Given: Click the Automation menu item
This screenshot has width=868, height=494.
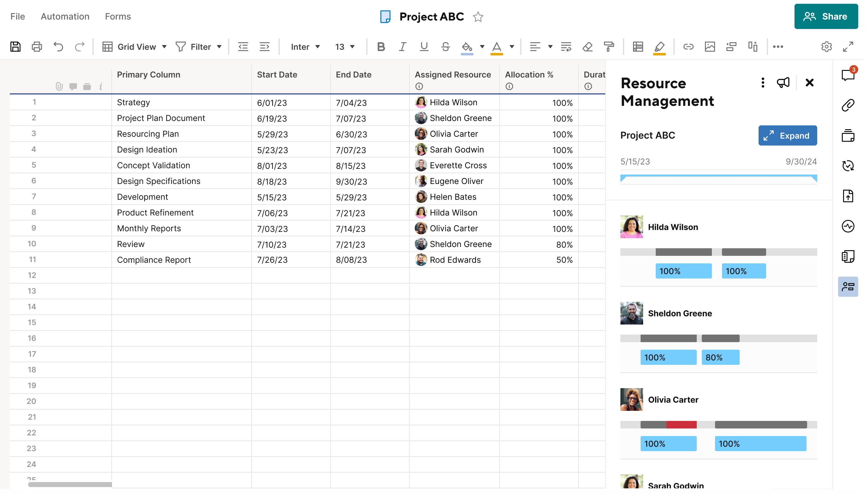Looking at the screenshot, I should coord(65,17).
